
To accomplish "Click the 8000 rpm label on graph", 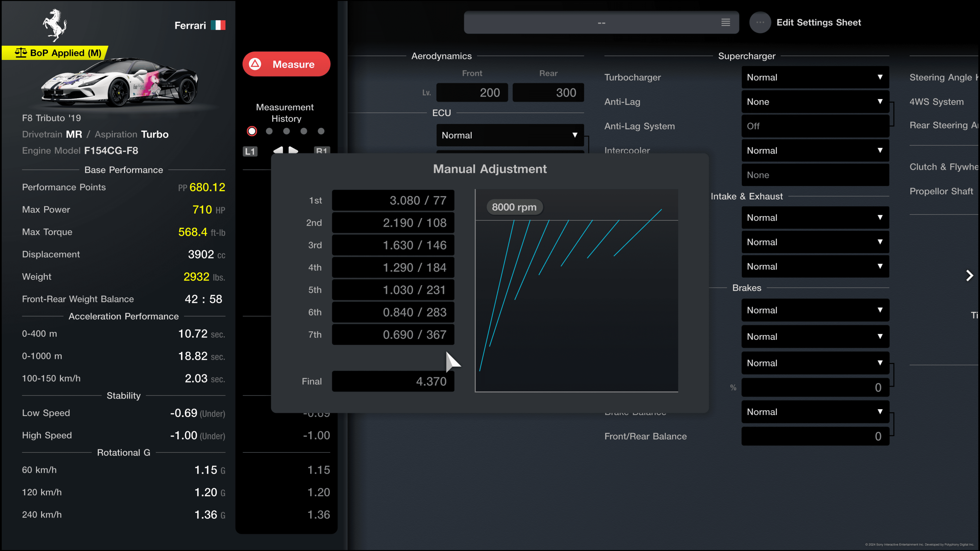I will pos(514,207).
